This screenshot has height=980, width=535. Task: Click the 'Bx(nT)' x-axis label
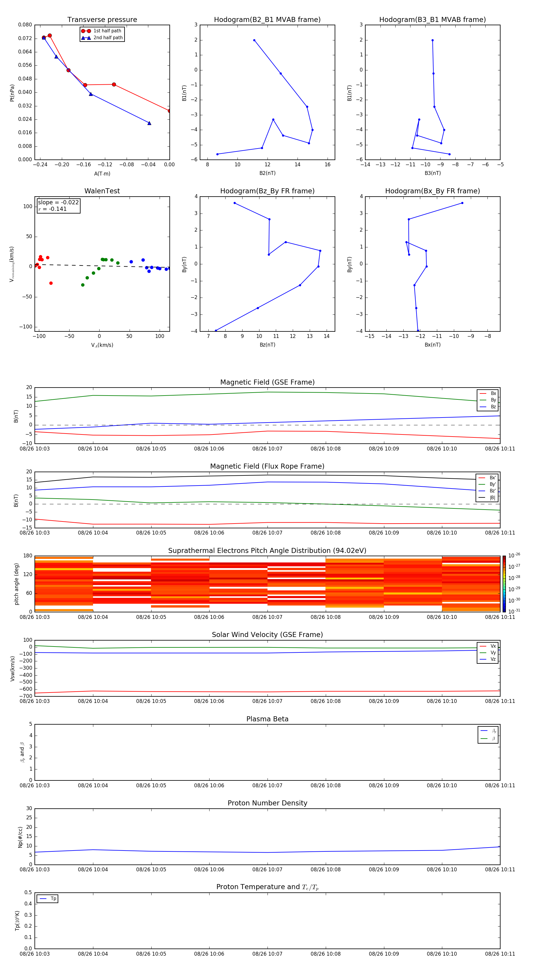[432, 345]
